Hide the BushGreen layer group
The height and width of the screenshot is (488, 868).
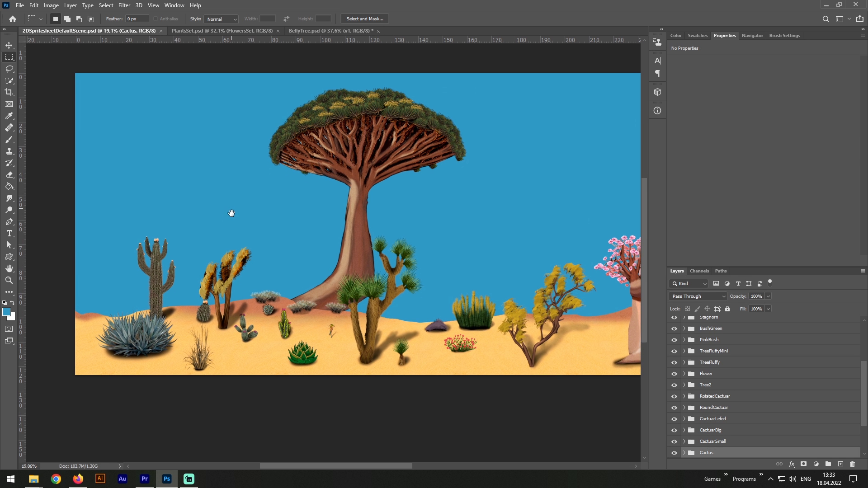click(674, 328)
